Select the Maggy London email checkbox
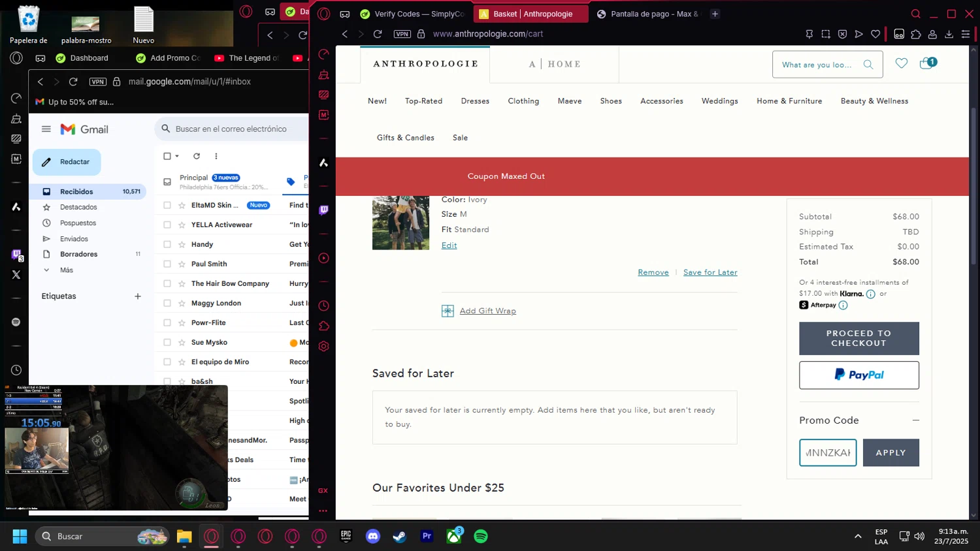Image resolution: width=980 pixels, height=551 pixels. 167,303
